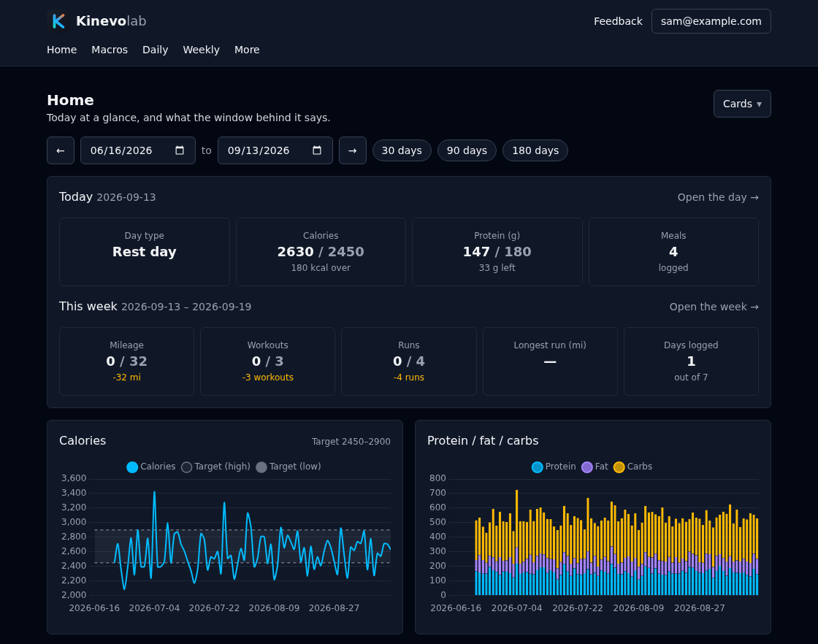Viewport: 818px width, 644px height.
Task: Select the 180 days range
Action: click(535, 150)
